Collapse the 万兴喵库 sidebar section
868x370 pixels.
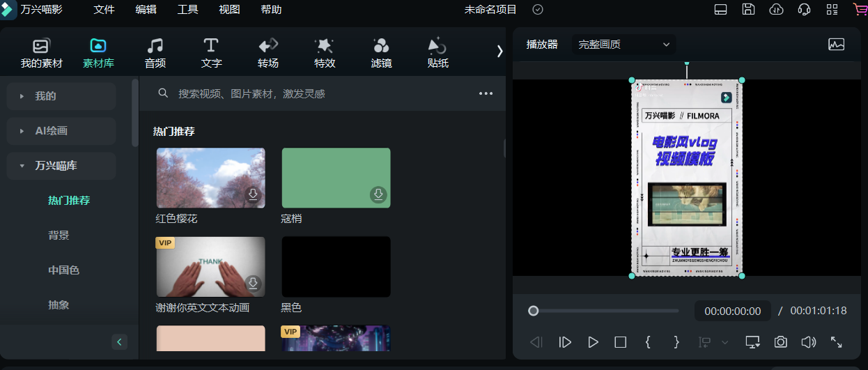pos(61,166)
